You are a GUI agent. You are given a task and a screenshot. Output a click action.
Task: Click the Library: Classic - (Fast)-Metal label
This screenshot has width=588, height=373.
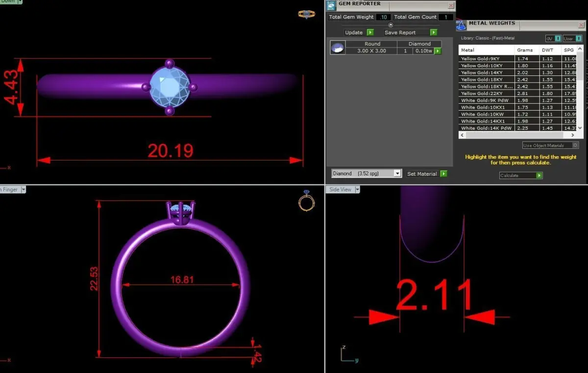(488, 38)
